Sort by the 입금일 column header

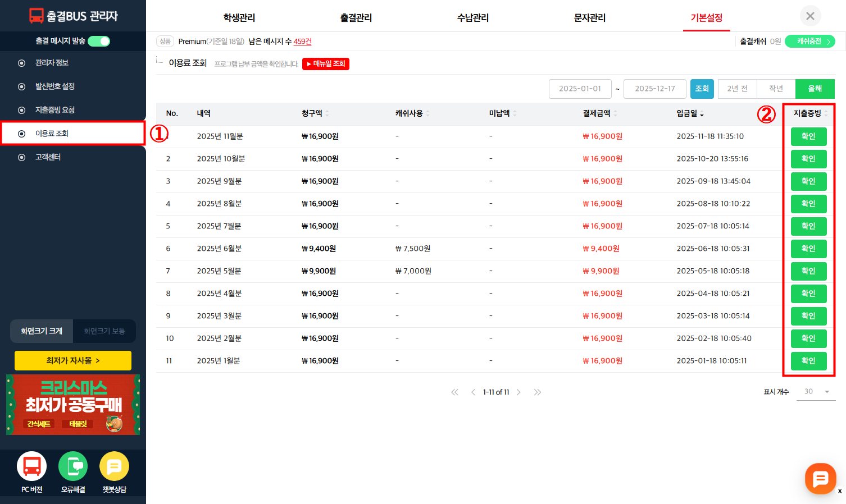pos(690,113)
